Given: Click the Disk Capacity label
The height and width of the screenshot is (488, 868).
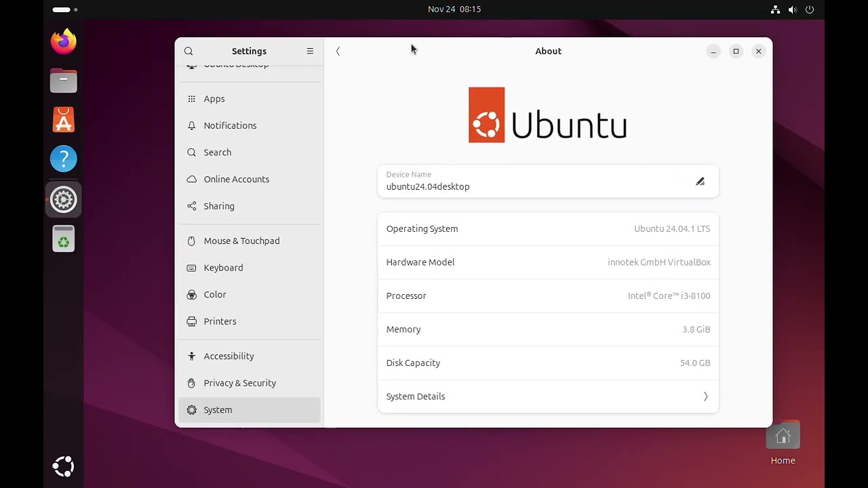Looking at the screenshot, I should [413, 363].
